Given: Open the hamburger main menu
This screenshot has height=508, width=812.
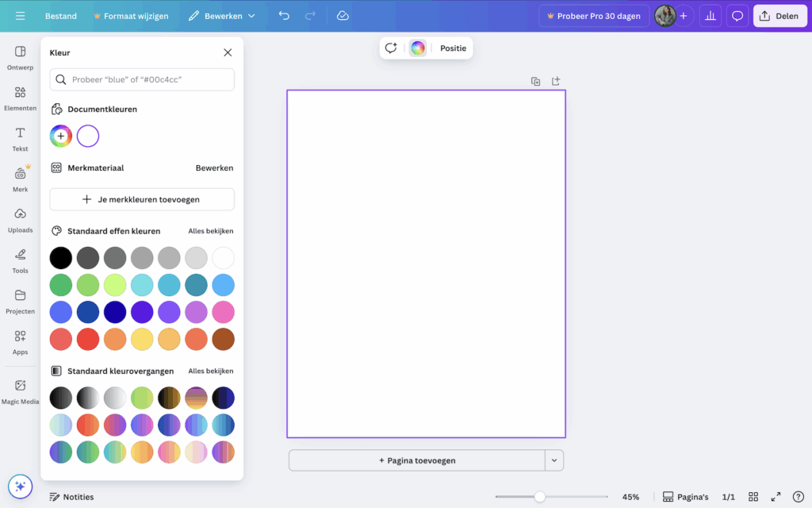Looking at the screenshot, I should pyautogui.click(x=20, y=16).
